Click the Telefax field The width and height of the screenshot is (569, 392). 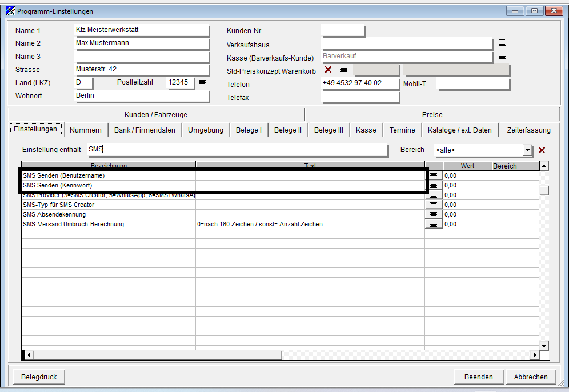click(360, 96)
